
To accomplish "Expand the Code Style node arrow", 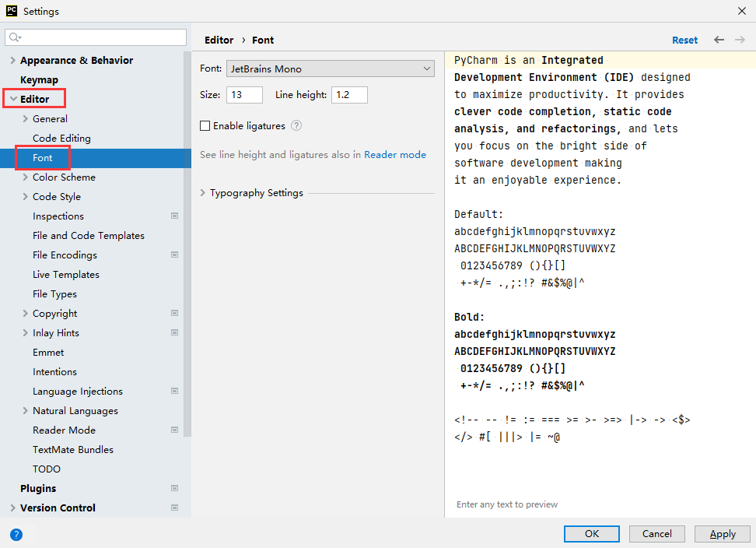I will (x=25, y=196).
